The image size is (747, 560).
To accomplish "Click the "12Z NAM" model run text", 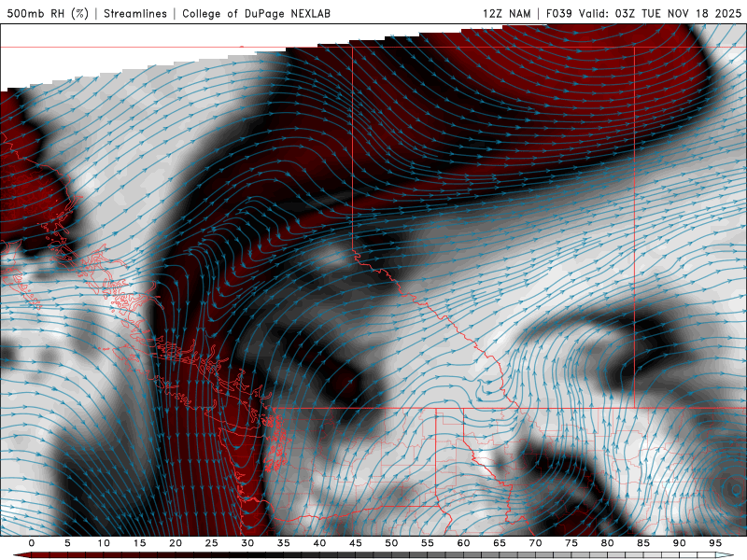I will 506,13.
